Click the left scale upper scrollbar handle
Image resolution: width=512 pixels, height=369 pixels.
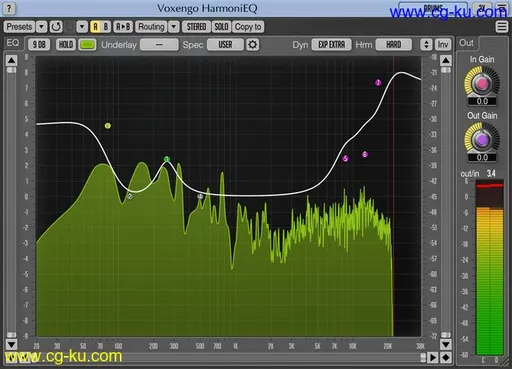tap(11, 70)
